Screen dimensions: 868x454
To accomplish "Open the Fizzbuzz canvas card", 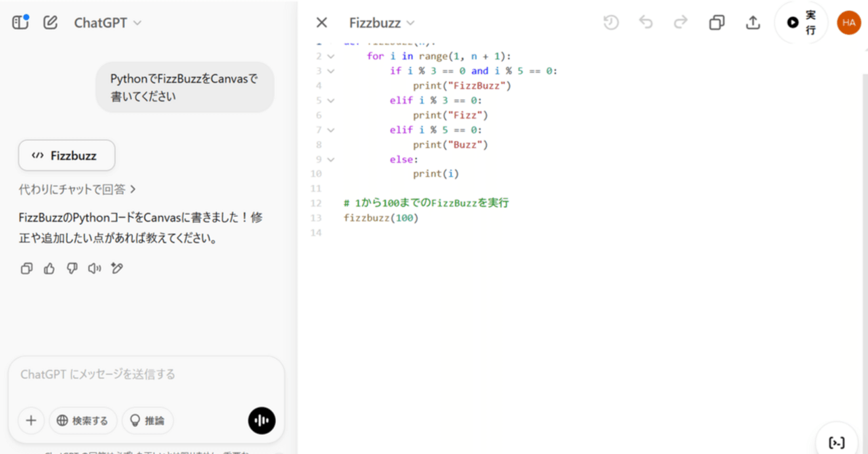I will click(x=66, y=155).
